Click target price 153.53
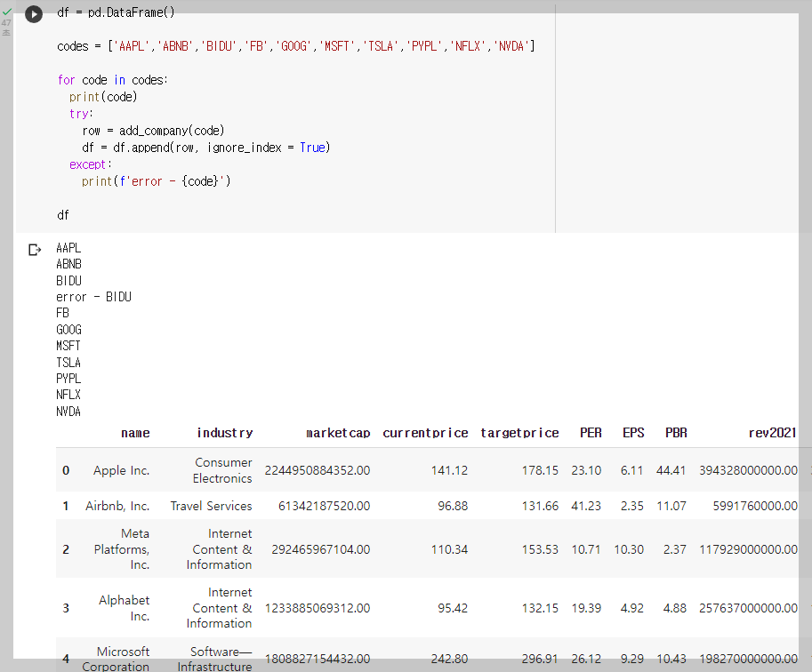Viewport: 812px width, 672px height. (x=540, y=549)
